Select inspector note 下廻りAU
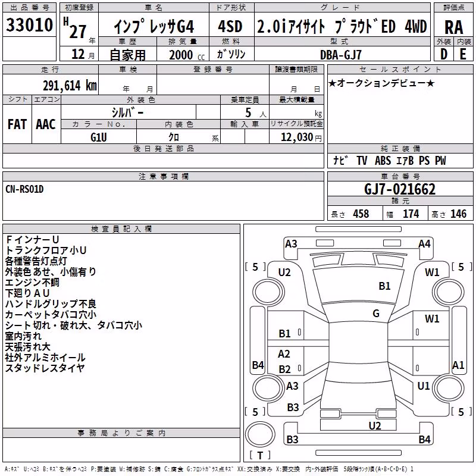This screenshot has width=476, height=476. [x=27, y=293]
